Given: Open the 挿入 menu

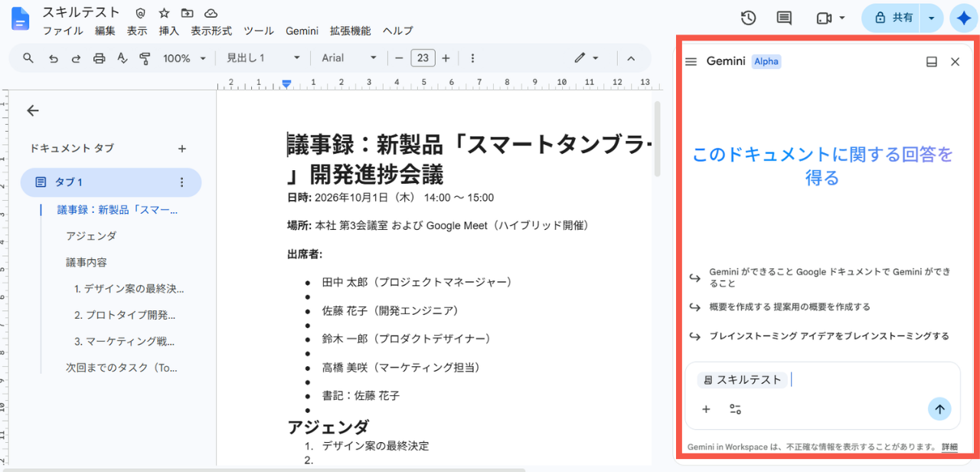Looking at the screenshot, I should [x=168, y=31].
